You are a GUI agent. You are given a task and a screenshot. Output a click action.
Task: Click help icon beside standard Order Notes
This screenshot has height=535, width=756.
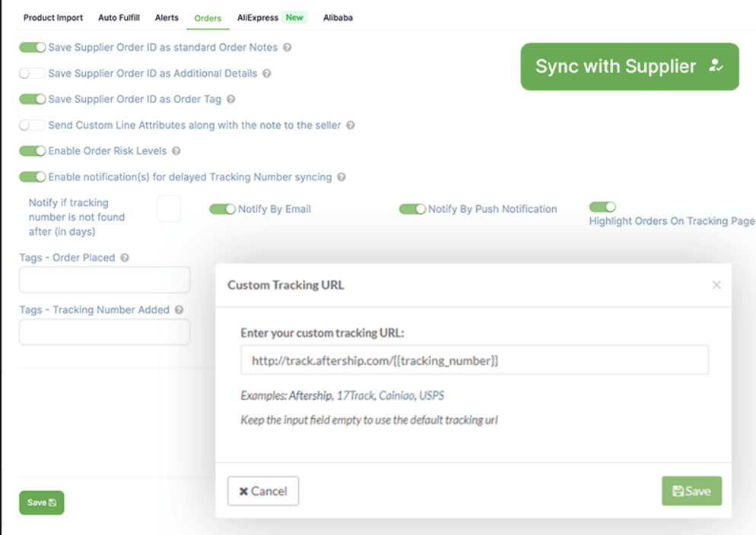point(287,47)
